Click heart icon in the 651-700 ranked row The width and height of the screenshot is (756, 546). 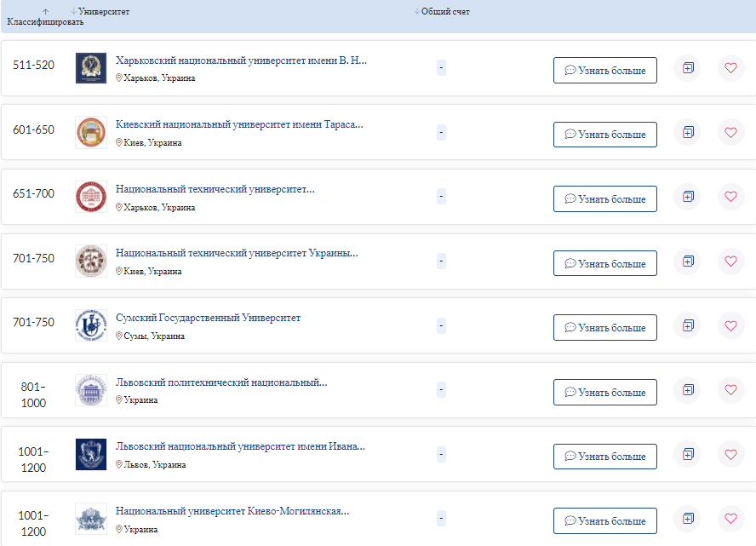pyautogui.click(x=730, y=197)
